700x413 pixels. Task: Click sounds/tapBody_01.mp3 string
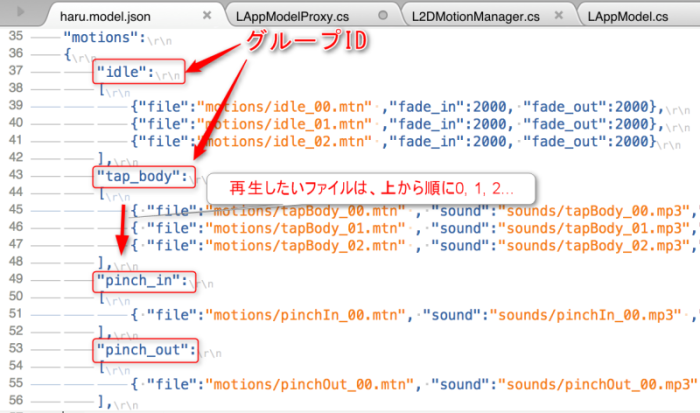coord(594,229)
